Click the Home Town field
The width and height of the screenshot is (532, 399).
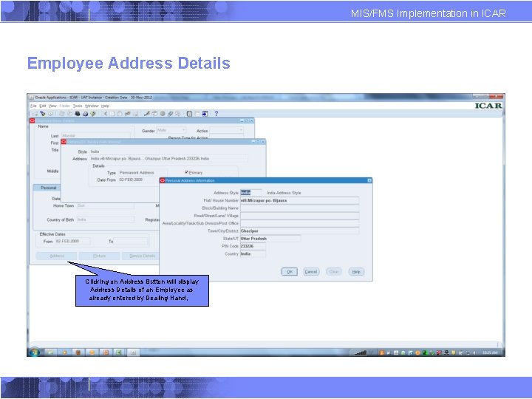(105, 205)
